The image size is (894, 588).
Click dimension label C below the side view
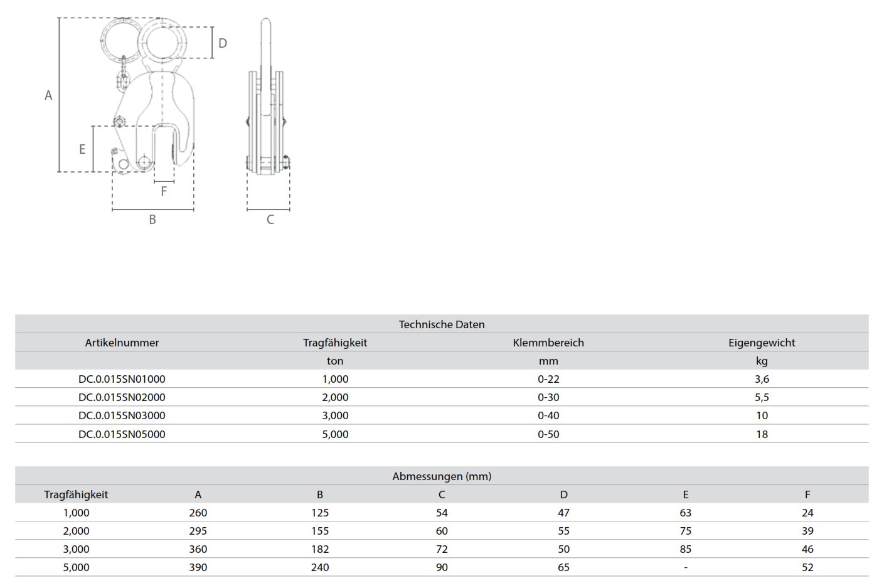[x=270, y=220]
